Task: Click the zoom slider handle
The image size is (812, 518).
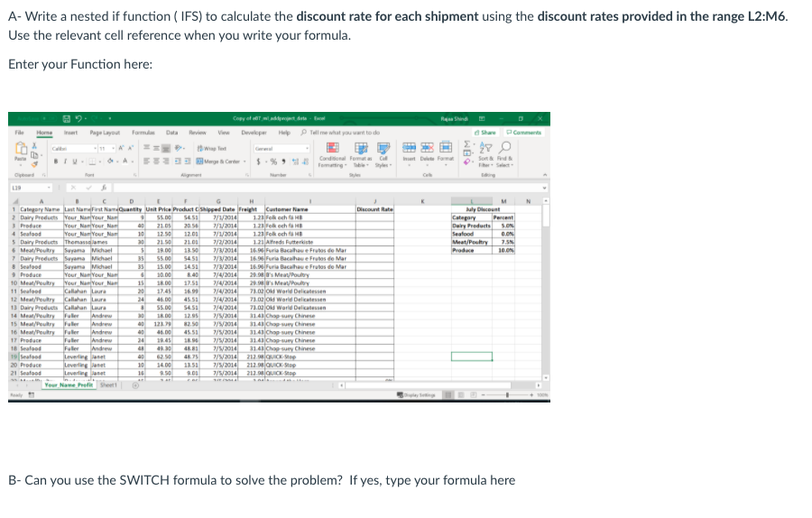Action: click(x=507, y=394)
